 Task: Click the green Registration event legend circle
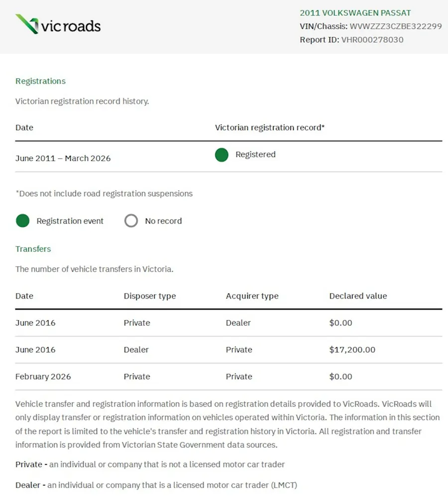tap(22, 221)
